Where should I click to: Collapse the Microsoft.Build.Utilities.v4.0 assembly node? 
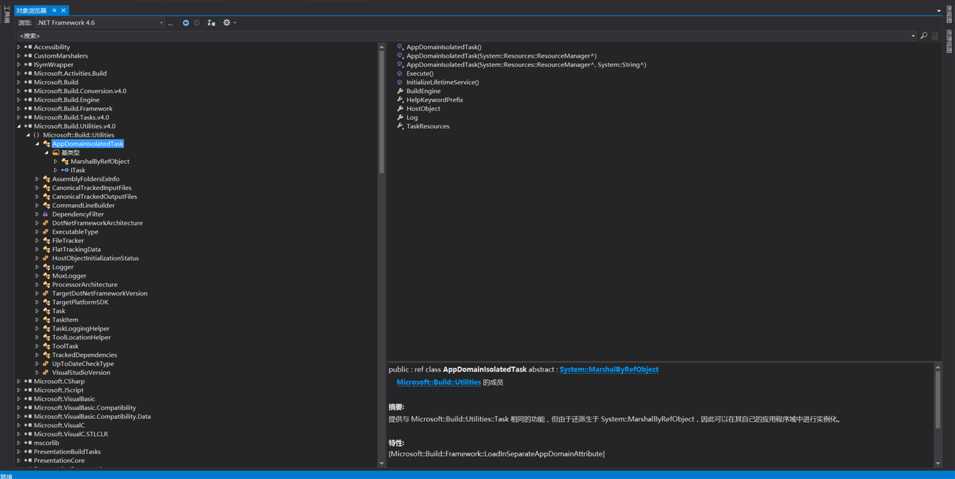coord(19,126)
